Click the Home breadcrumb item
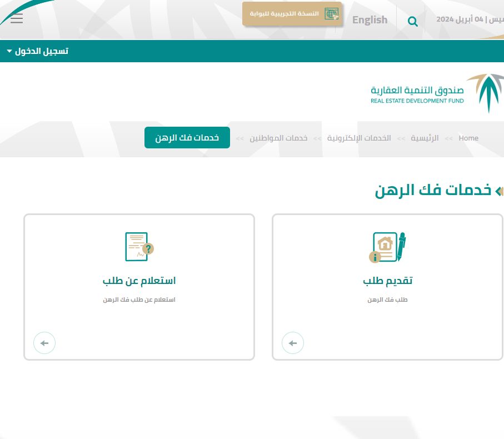504x439 pixels. coord(468,138)
